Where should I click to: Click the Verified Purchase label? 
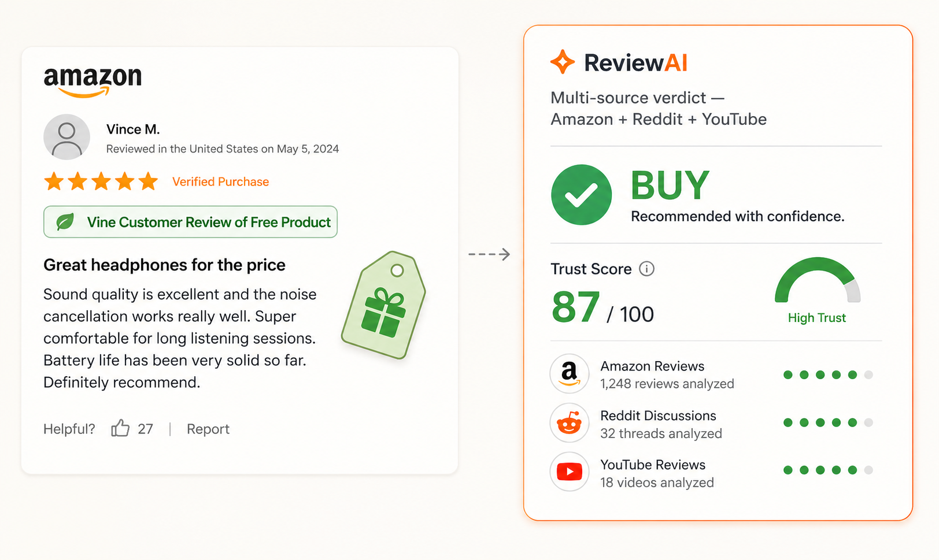point(220,181)
